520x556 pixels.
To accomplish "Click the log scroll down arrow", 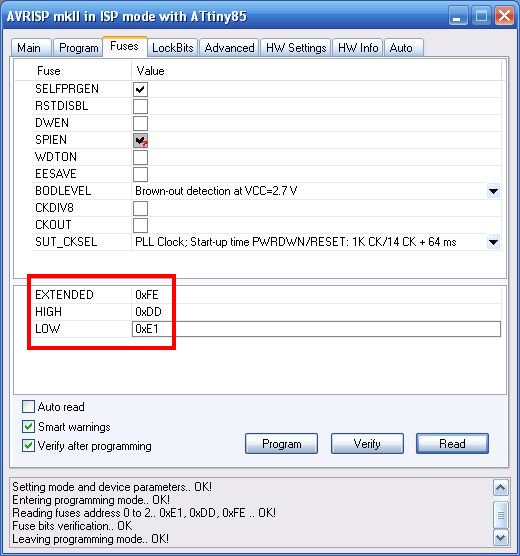I will pos(500,538).
